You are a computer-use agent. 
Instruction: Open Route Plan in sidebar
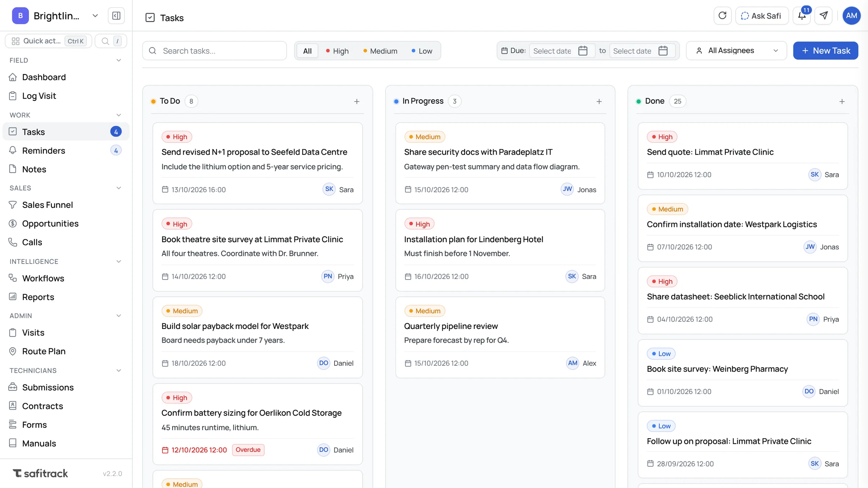[x=66, y=351]
